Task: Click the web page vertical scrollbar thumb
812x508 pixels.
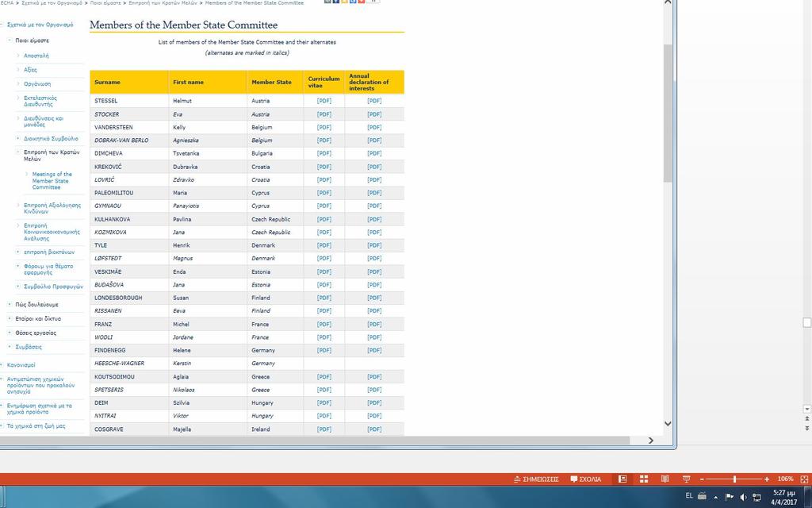Action: point(668,113)
